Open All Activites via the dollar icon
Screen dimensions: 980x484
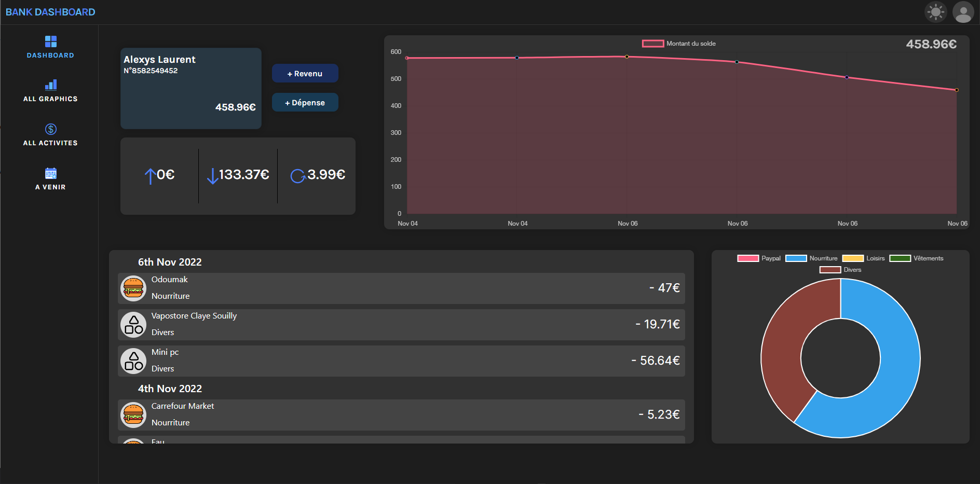pyautogui.click(x=50, y=128)
